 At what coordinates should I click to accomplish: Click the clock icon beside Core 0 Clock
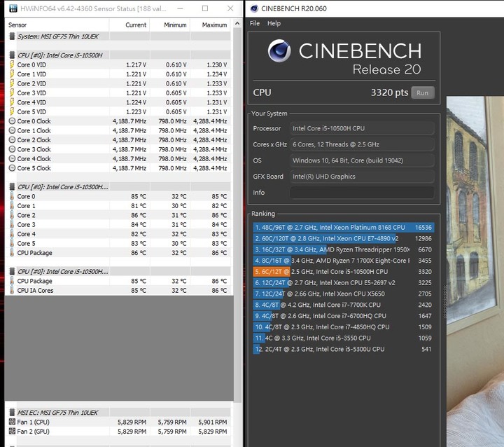pos(12,121)
